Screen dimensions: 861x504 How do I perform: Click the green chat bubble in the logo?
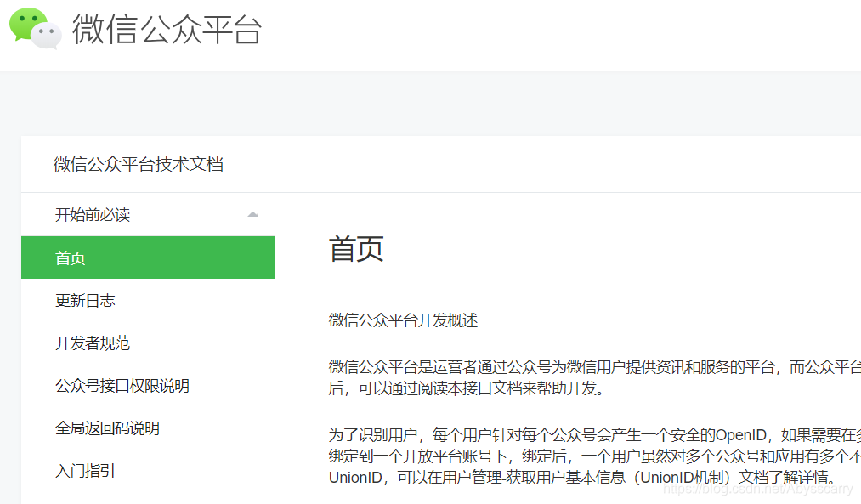pyautogui.click(x=27, y=22)
